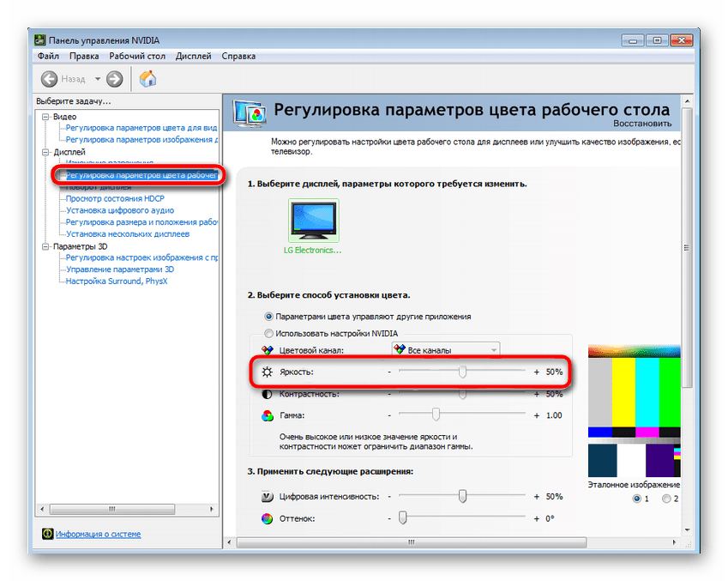Screen dimensions: 728x581
Task: Click the main panel horizontal scrollbar
Action: coord(412,542)
